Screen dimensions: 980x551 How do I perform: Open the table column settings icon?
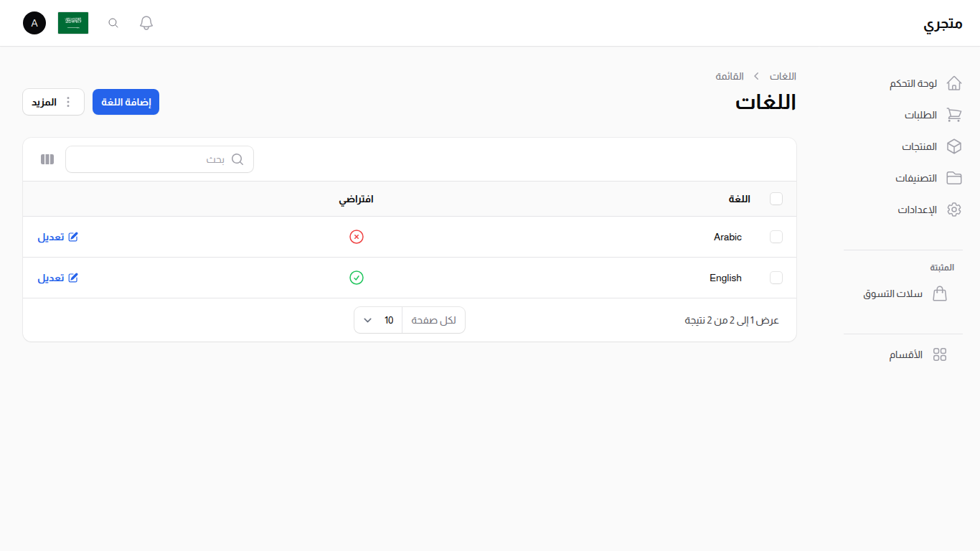click(x=47, y=159)
